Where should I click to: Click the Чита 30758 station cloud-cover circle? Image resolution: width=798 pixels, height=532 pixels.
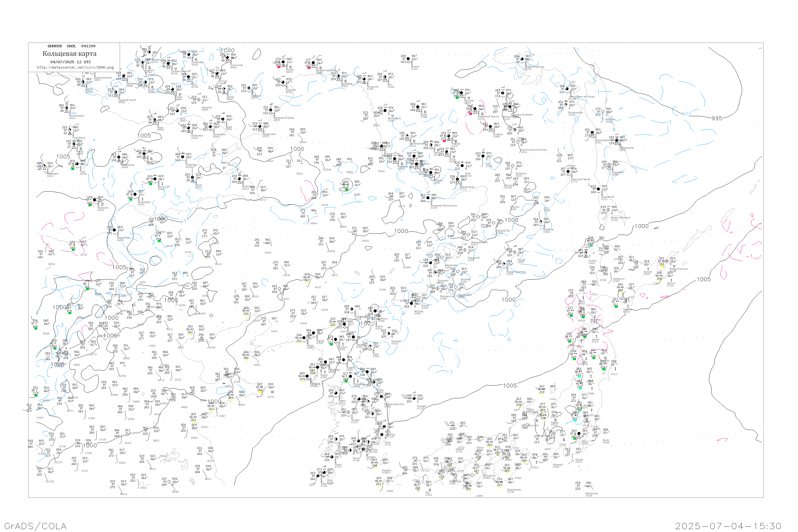[x=189, y=77]
